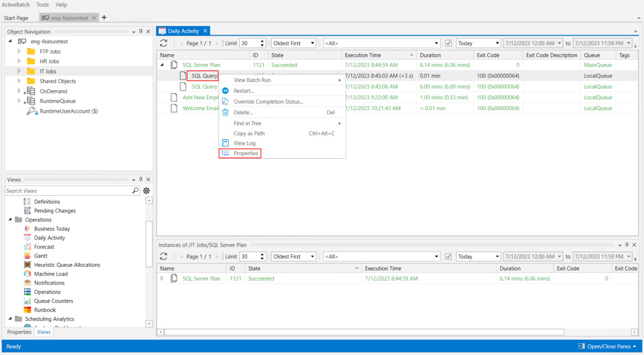Choose Properties from the context menu
644x355 pixels.
[x=246, y=153]
